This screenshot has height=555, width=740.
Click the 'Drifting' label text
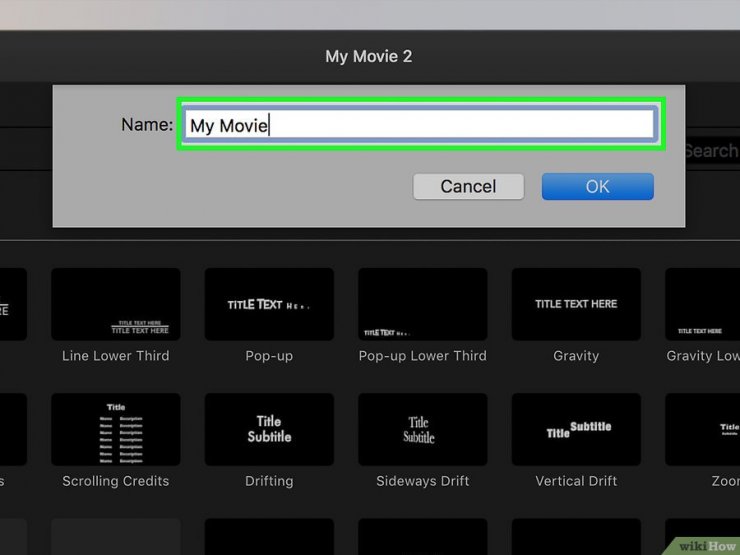[269, 481]
